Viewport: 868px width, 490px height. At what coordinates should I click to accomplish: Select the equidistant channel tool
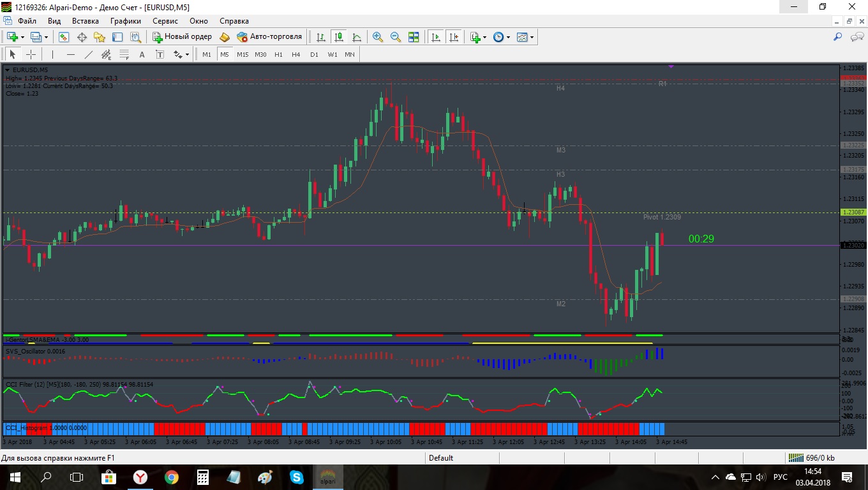(x=106, y=54)
